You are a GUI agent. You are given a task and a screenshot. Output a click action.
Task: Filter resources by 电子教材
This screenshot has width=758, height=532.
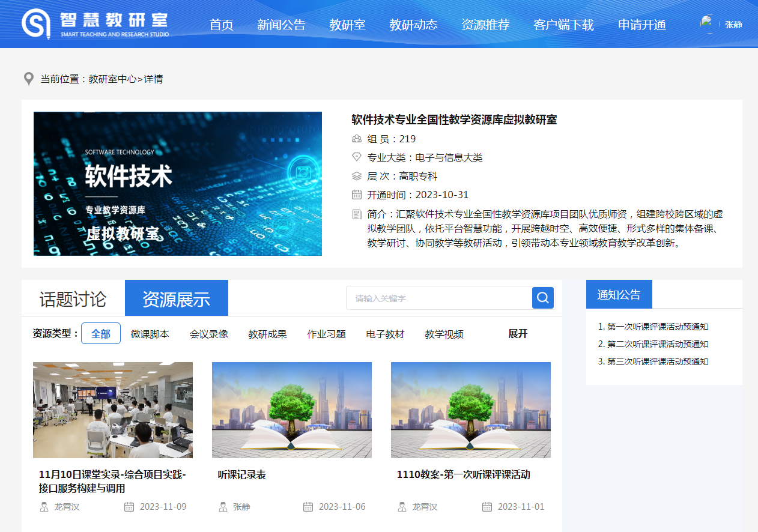tap(386, 334)
